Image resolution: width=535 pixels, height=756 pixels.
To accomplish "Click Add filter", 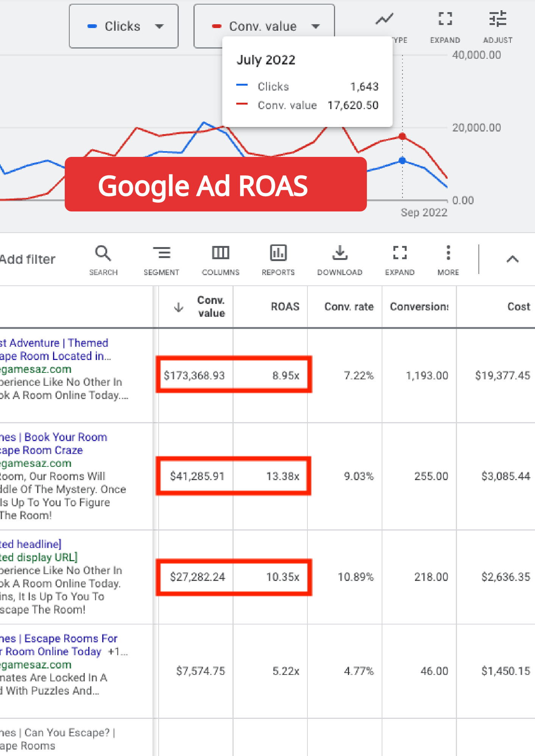I will pyautogui.click(x=28, y=259).
